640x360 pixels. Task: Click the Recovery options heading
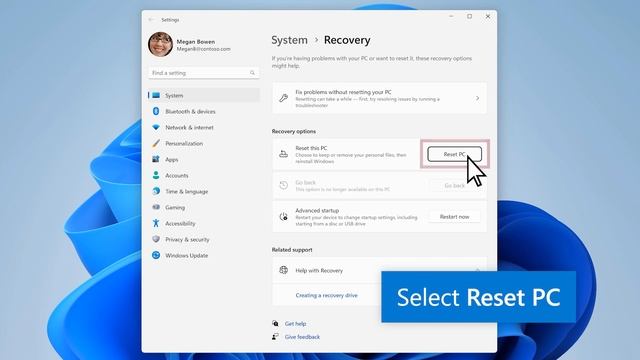pos(294,131)
